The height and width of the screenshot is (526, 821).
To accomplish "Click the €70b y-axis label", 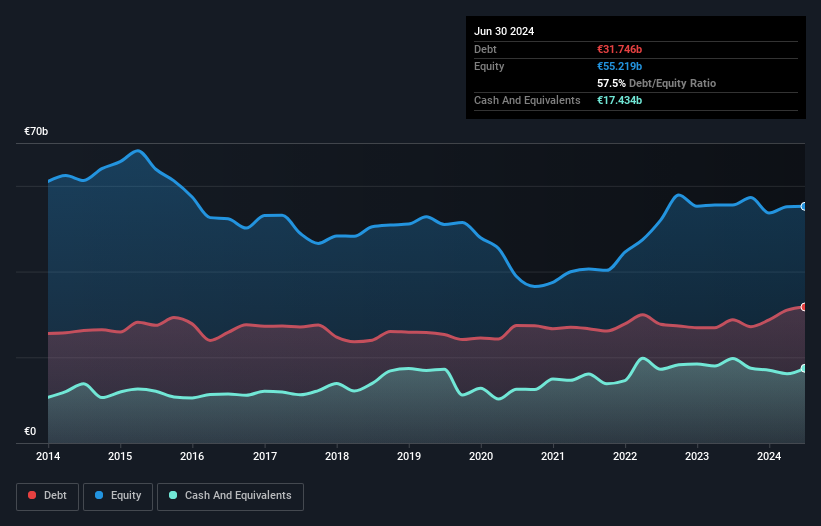I will [36, 131].
